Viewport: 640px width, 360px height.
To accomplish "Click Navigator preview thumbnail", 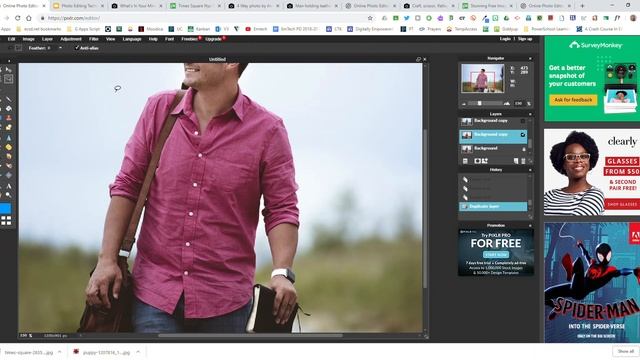I will [482, 78].
